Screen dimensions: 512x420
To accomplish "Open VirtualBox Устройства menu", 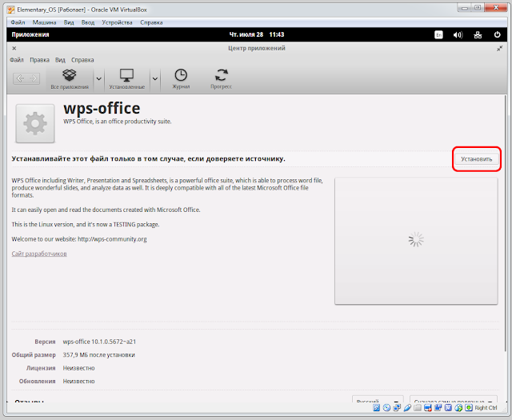I will [117, 22].
